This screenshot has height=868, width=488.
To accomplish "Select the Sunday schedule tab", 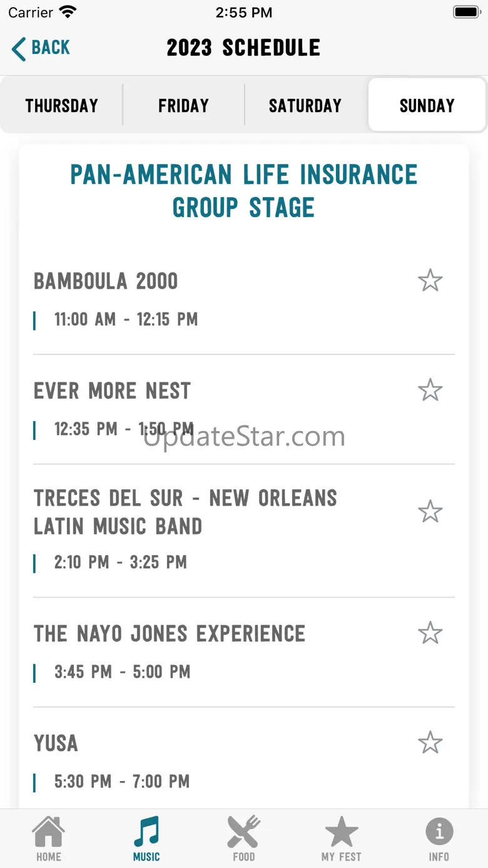I will pos(427,105).
